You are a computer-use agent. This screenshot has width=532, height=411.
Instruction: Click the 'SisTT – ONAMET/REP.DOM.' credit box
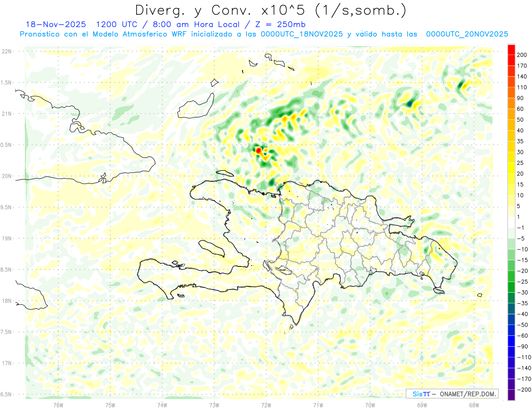coord(451,394)
